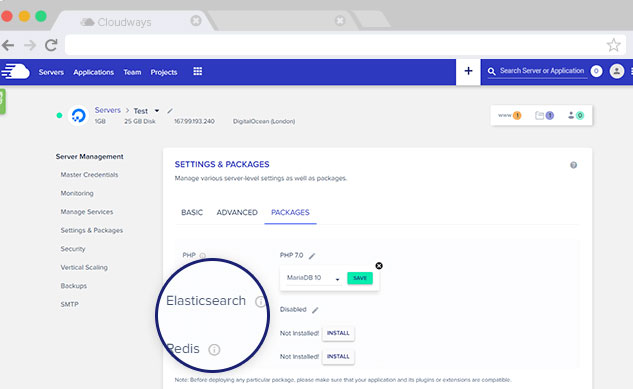Install the Elasticsearch package
The width and height of the screenshot is (633, 389).
coord(338,333)
